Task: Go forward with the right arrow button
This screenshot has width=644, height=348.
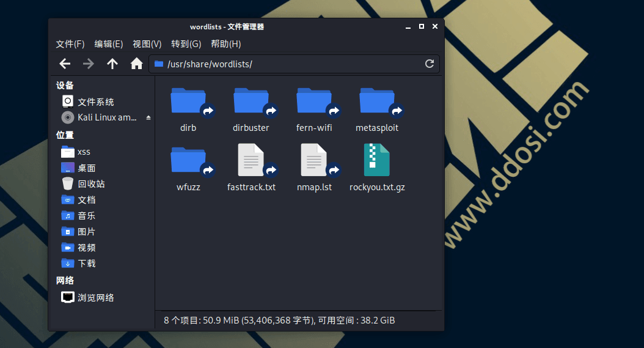Action: coord(89,64)
